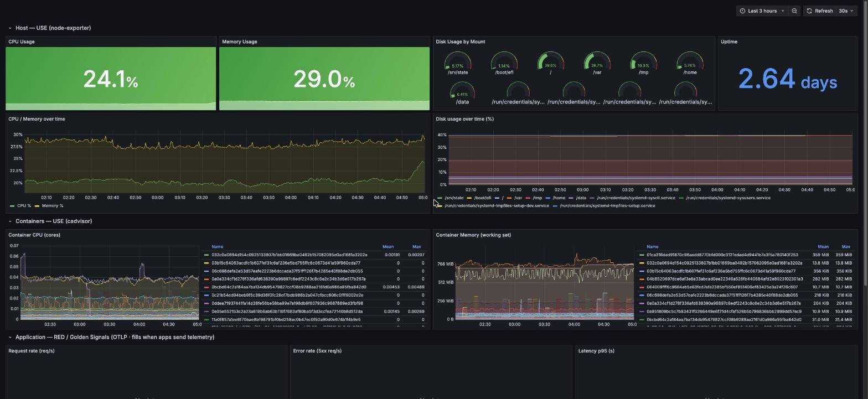The image size is (868, 399).
Task: Open the CPU Usage panel title menu
Action: click(x=22, y=42)
